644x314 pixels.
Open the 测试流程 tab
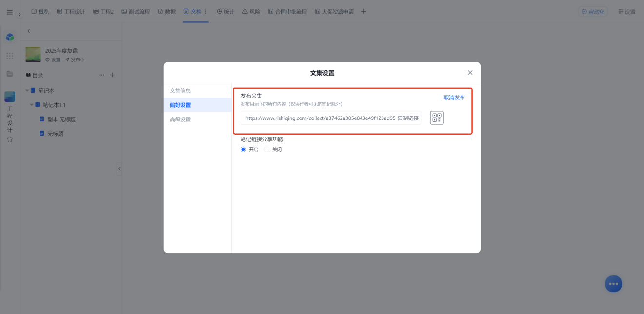136,11
